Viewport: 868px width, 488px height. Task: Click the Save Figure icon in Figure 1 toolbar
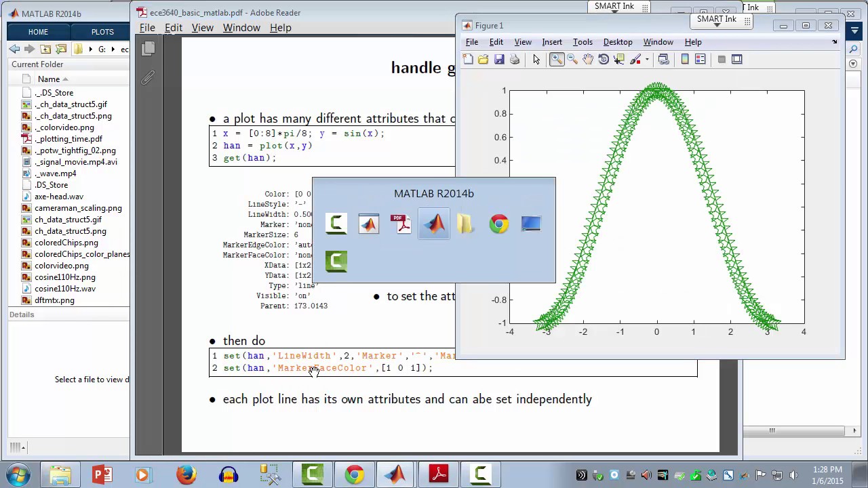499,60
